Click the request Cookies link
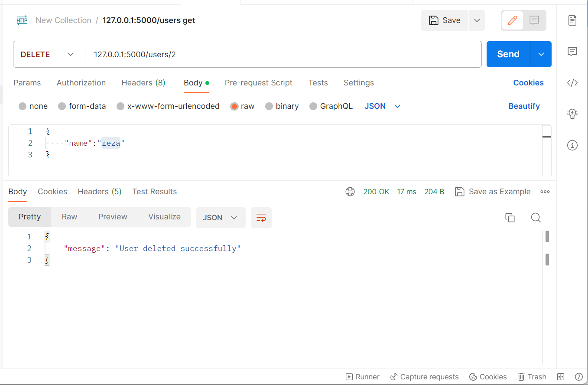588x385 pixels. [x=528, y=83]
